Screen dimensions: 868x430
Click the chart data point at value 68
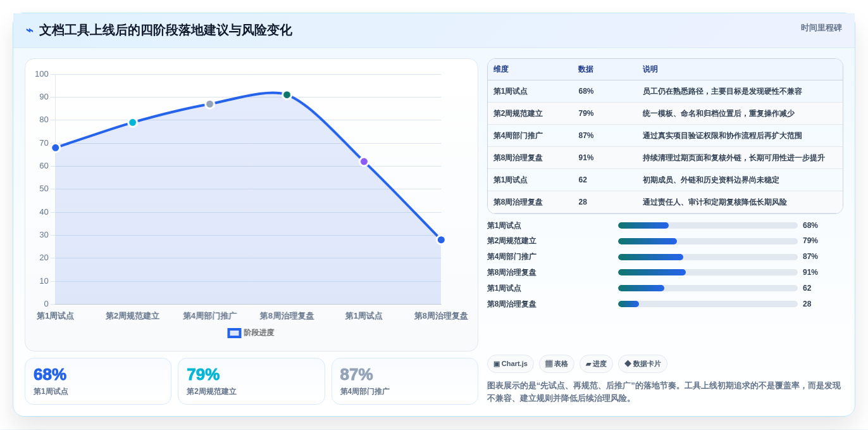56,148
